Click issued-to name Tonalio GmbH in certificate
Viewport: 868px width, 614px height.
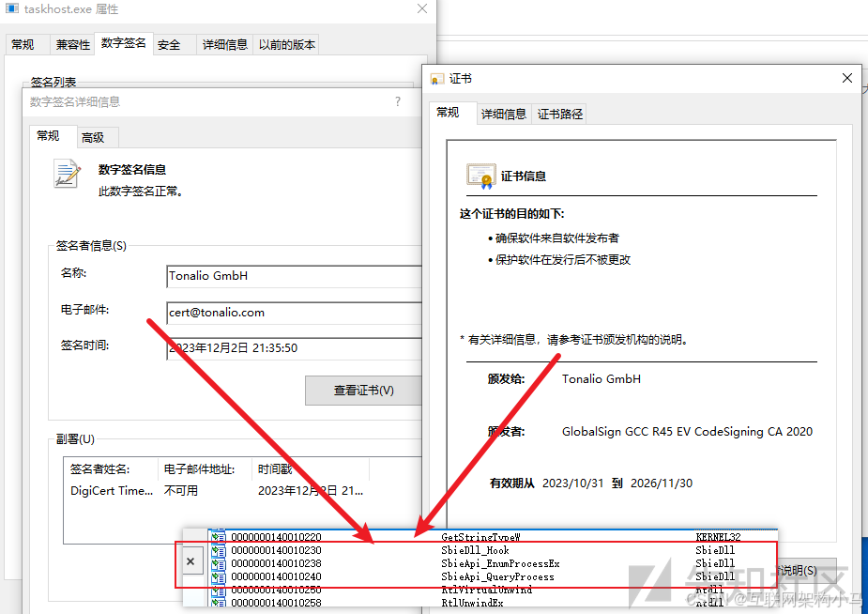(x=602, y=378)
